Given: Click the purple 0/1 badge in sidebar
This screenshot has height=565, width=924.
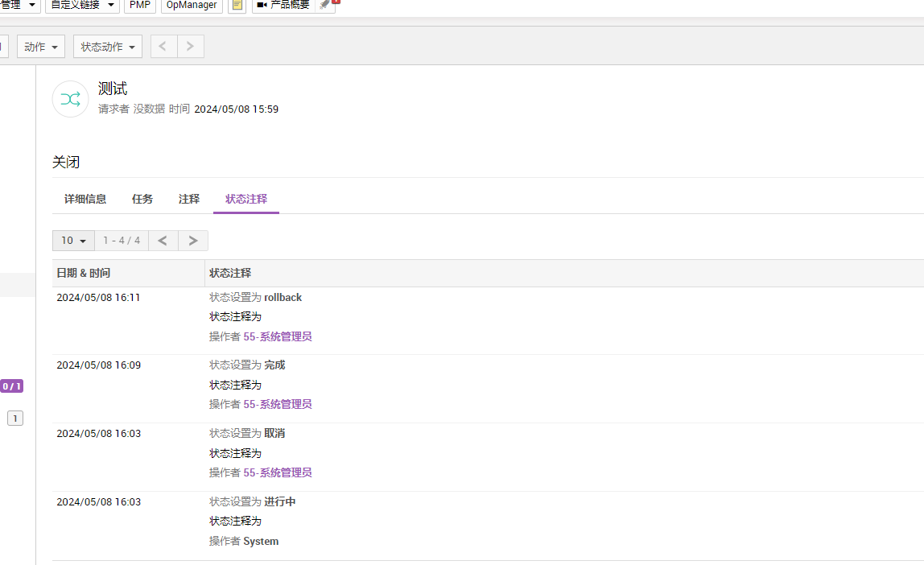Looking at the screenshot, I should pos(11,386).
